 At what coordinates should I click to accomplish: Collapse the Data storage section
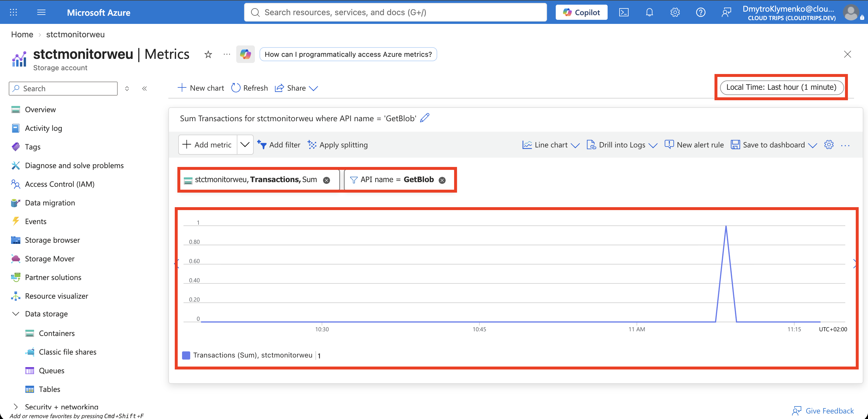[x=15, y=314]
